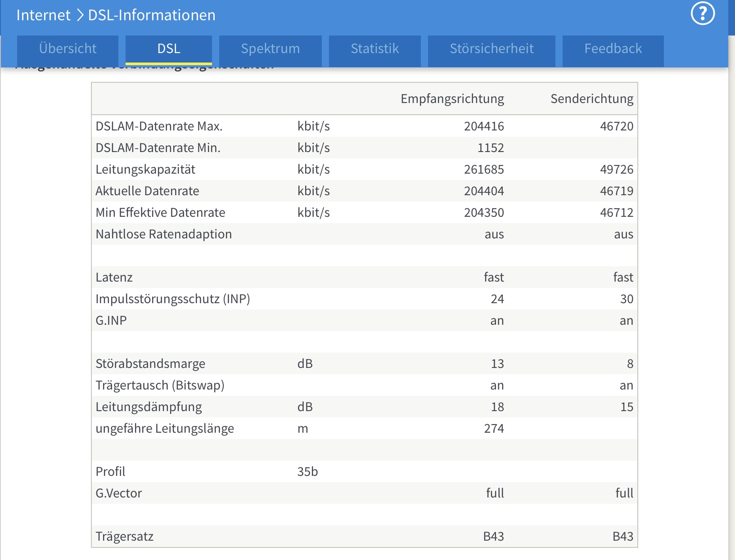Click the dB unit of Leitungsdämpfung
This screenshot has width=735, height=560.
305,407
